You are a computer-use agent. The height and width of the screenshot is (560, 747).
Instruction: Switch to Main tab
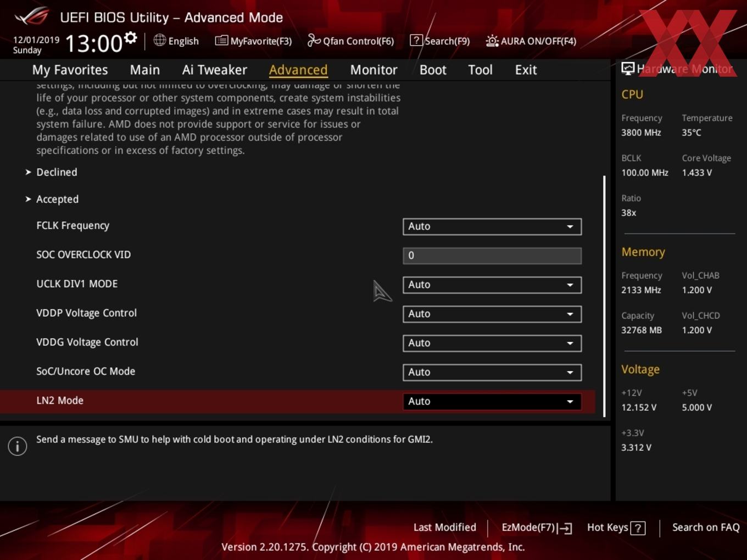click(145, 70)
